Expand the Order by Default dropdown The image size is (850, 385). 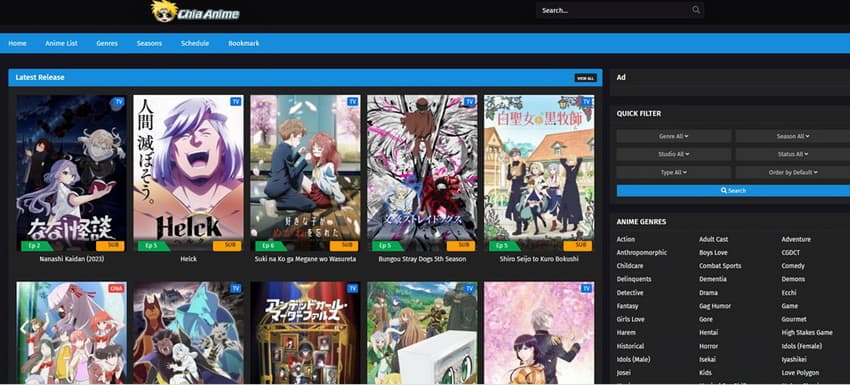(x=793, y=172)
